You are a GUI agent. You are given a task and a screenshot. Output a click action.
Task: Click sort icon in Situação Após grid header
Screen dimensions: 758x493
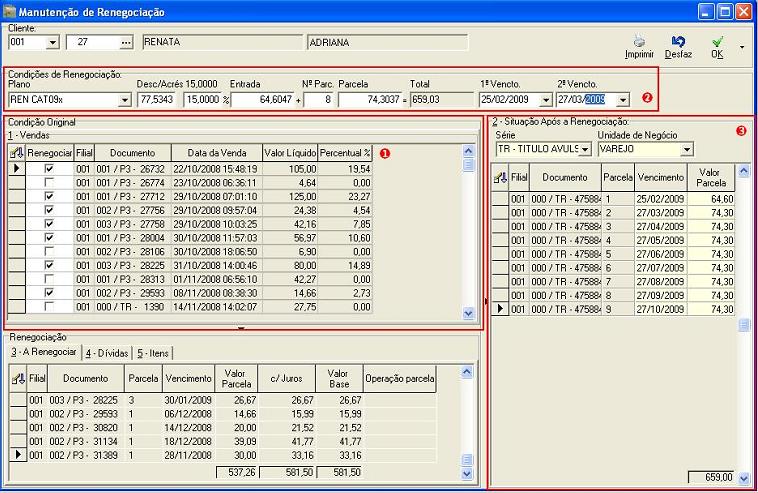(x=500, y=178)
